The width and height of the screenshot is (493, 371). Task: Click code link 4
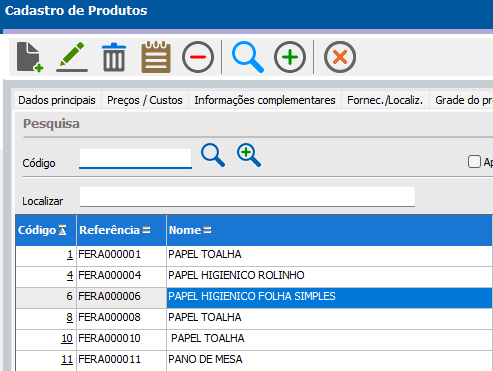tap(70, 276)
